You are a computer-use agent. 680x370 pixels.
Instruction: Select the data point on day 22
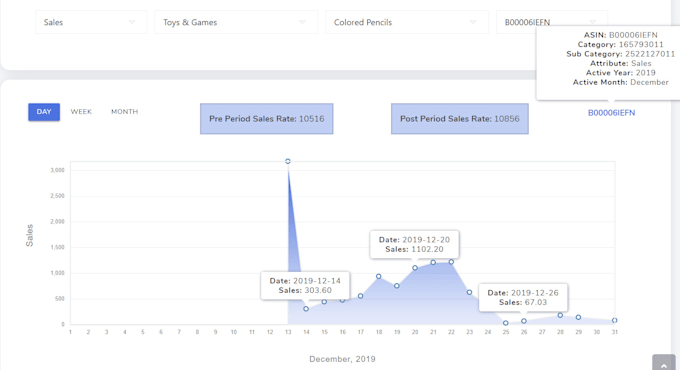click(x=451, y=262)
